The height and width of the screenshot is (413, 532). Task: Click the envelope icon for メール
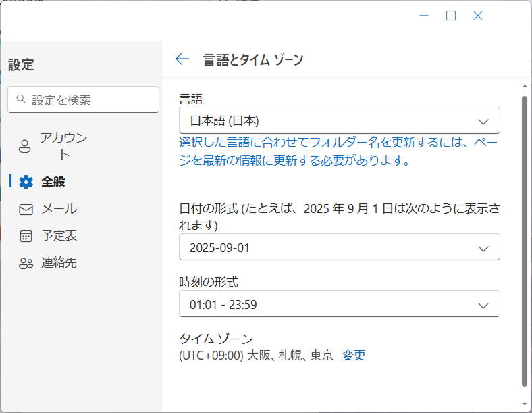click(x=26, y=210)
